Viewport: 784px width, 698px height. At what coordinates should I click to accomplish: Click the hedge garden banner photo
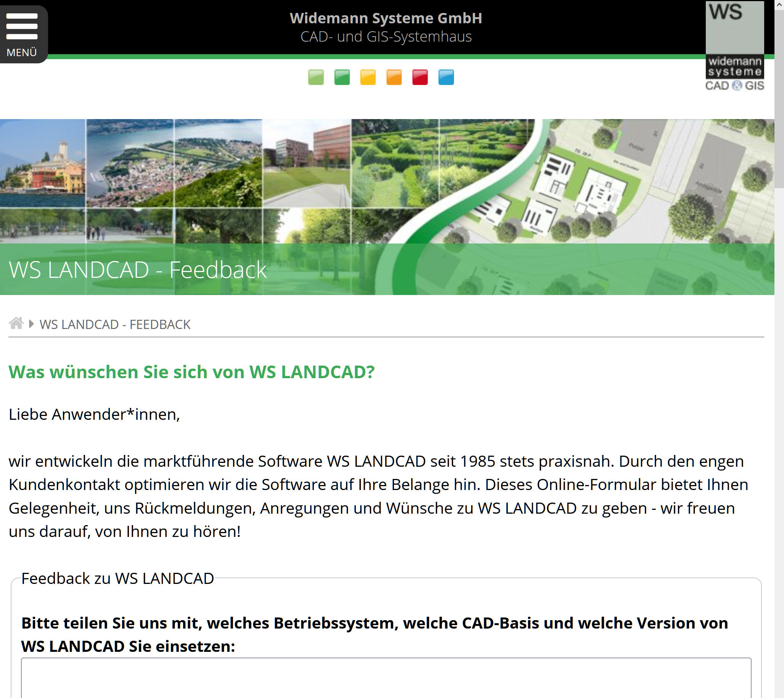395,161
